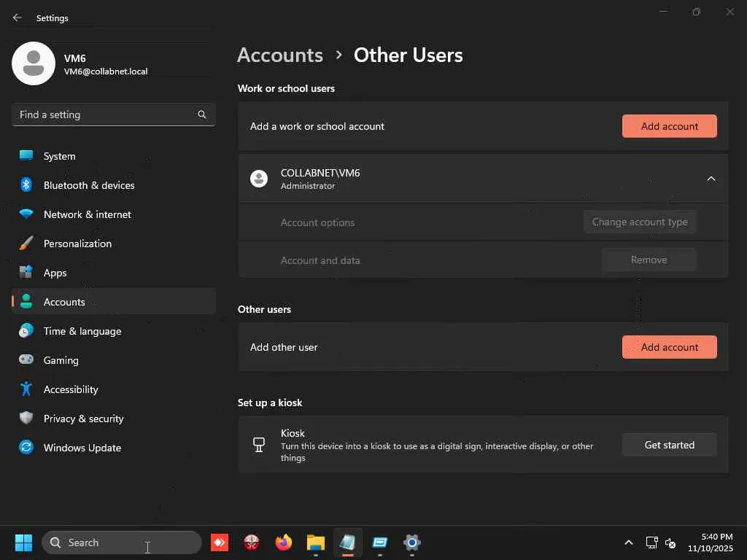Image resolution: width=747 pixels, height=560 pixels.
Task: Click Add account for other user
Action: [669, 347]
